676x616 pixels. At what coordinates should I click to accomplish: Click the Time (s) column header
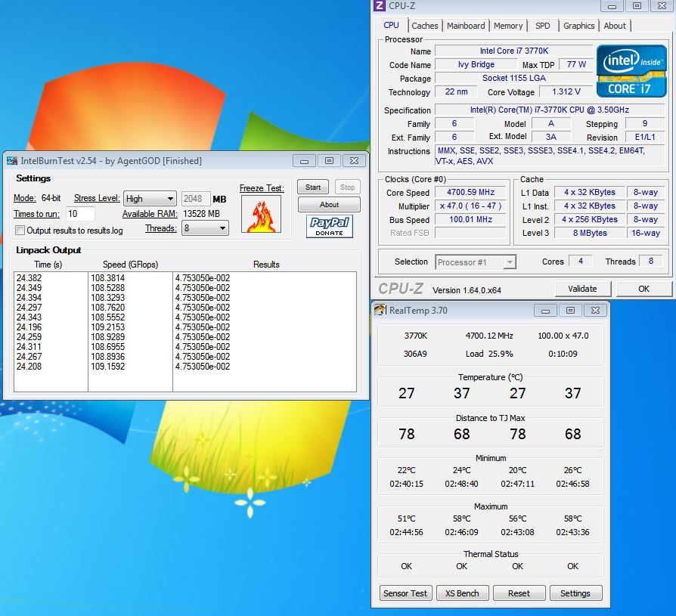(48, 265)
